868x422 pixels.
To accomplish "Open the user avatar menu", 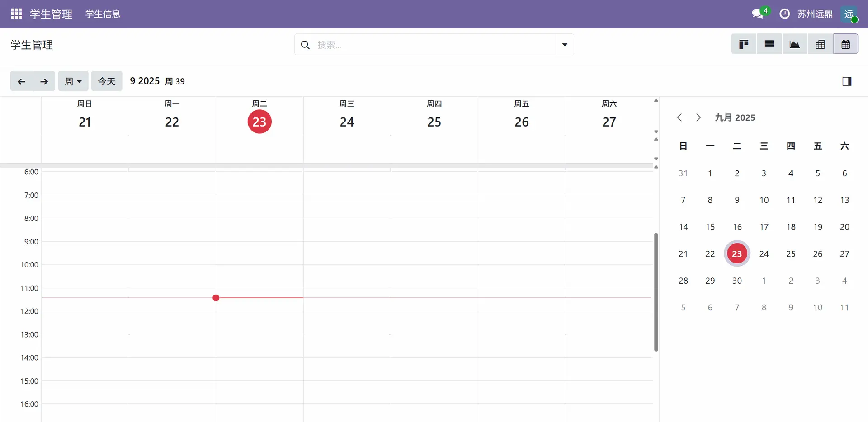I will tap(849, 14).
